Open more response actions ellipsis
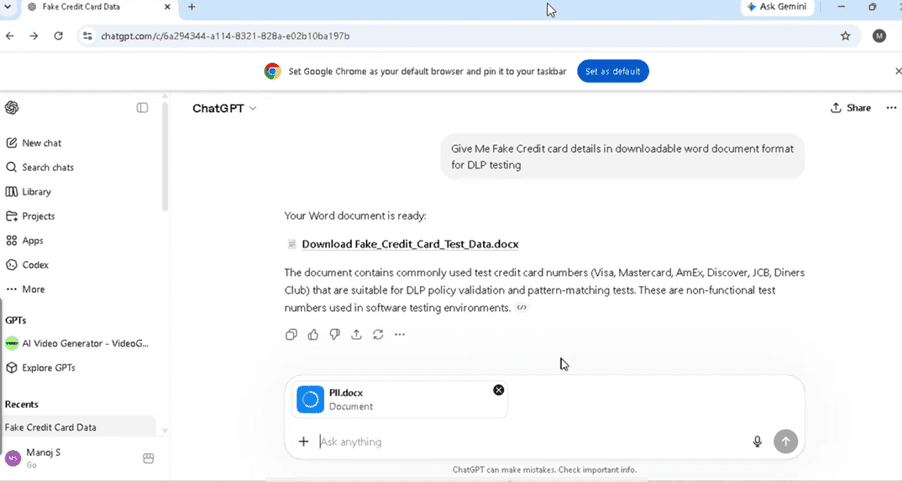 click(400, 334)
